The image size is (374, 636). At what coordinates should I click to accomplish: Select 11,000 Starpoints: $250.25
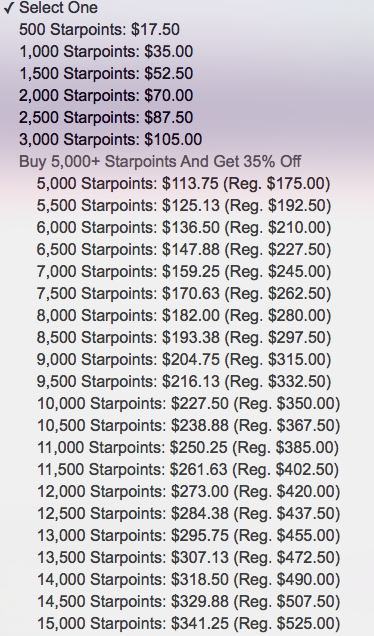point(187,447)
